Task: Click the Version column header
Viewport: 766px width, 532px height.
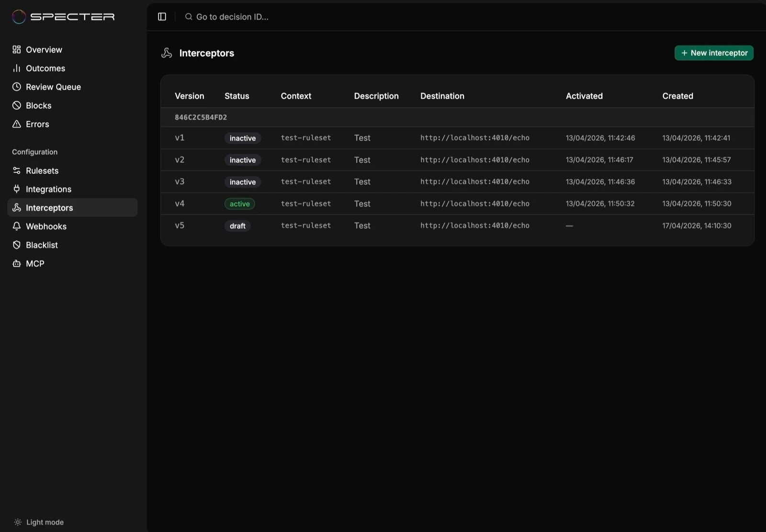Action: [189, 96]
